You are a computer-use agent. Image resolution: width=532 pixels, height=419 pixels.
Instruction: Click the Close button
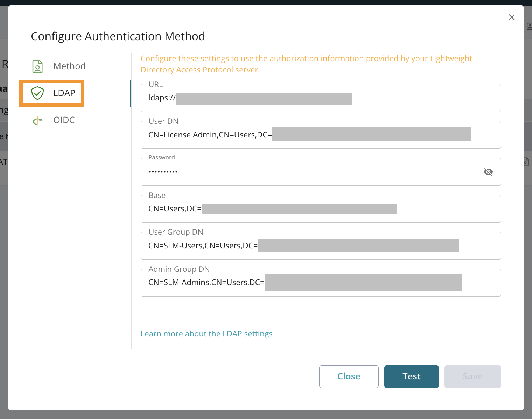[349, 376]
